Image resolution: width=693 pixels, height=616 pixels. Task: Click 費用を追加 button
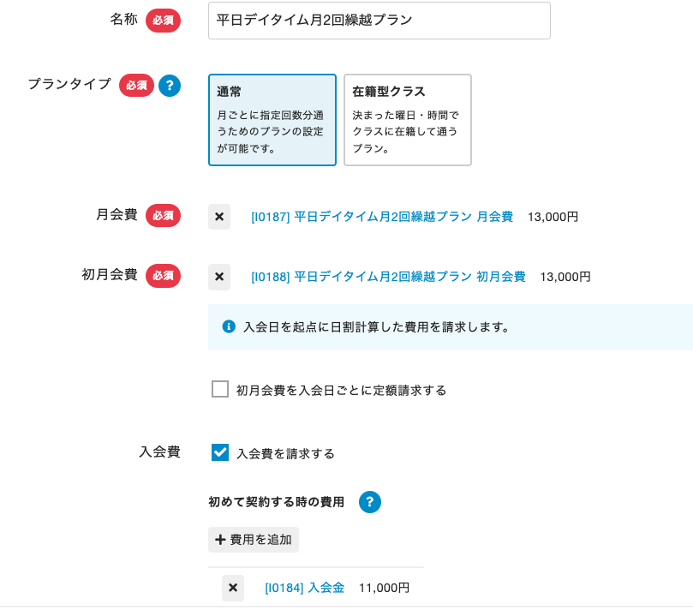click(254, 540)
